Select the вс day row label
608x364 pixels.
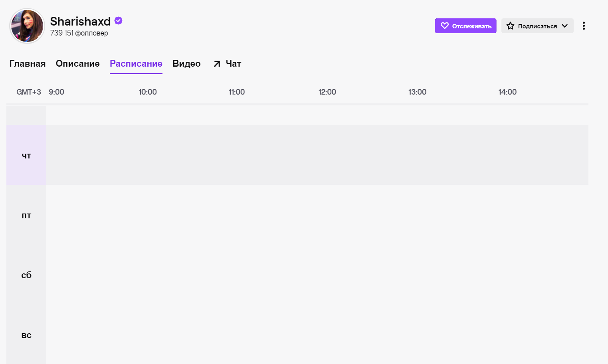26,335
